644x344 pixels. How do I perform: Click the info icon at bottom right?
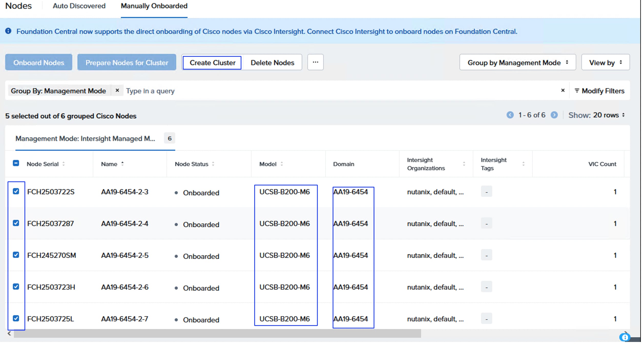(625, 337)
